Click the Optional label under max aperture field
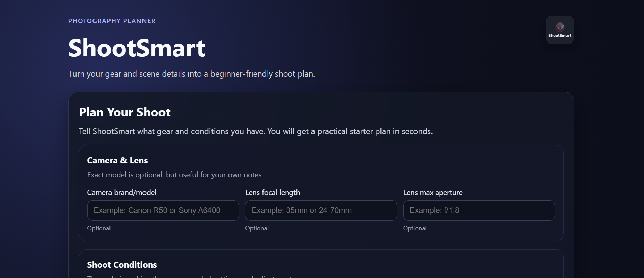The image size is (644, 278). pyautogui.click(x=414, y=228)
